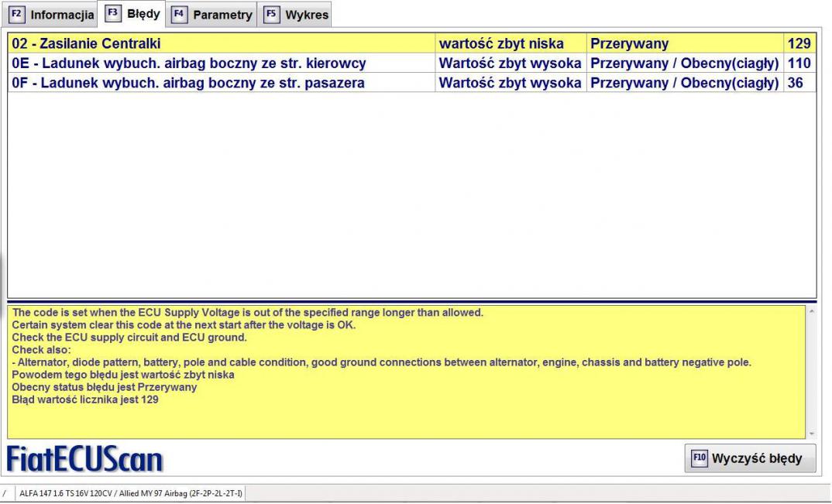Click the F3 key icon
The height and width of the screenshot is (504, 832).
click(112, 13)
